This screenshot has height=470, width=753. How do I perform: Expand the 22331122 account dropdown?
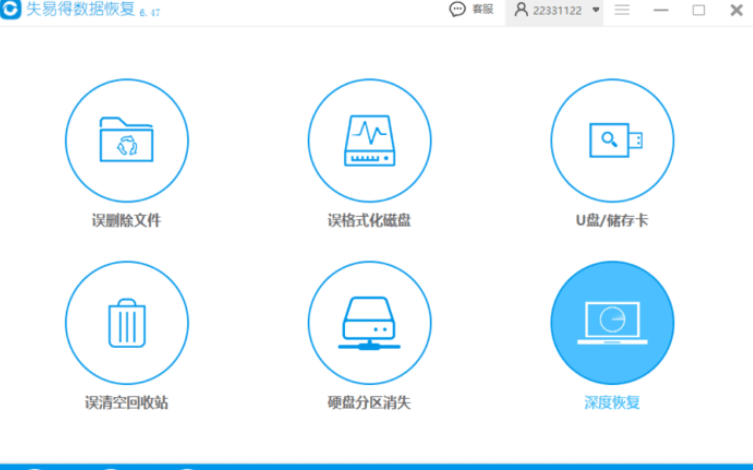click(x=596, y=10)
